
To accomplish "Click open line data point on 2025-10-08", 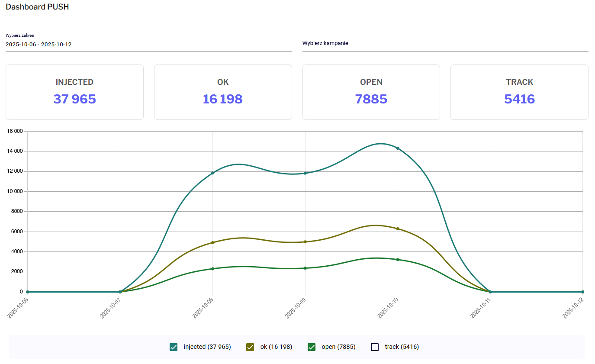I will 212,269.
